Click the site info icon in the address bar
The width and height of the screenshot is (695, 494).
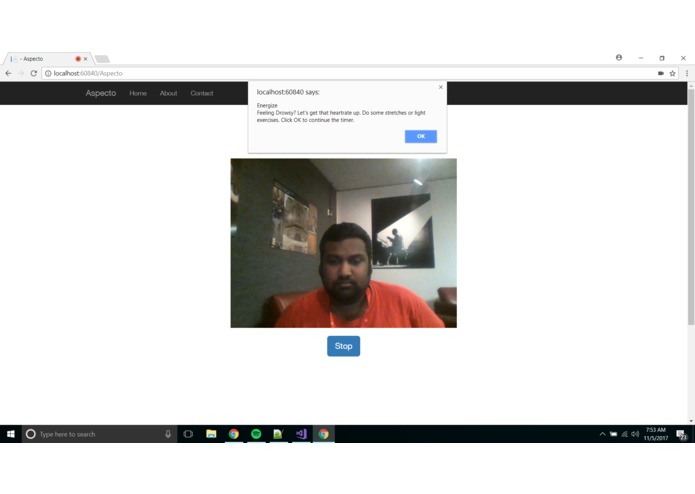pyautogui.click(x=48, y=73)
